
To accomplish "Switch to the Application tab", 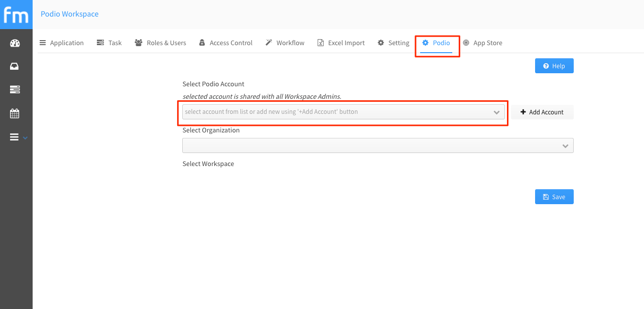I will coord(61,43).
